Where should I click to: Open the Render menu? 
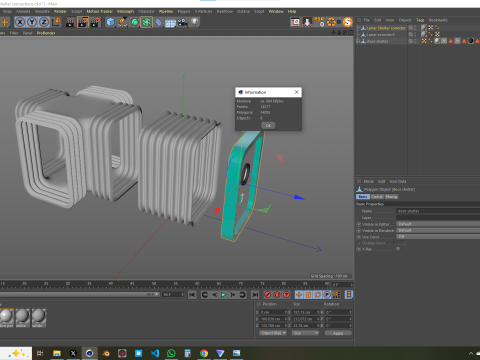click(60, 11)
